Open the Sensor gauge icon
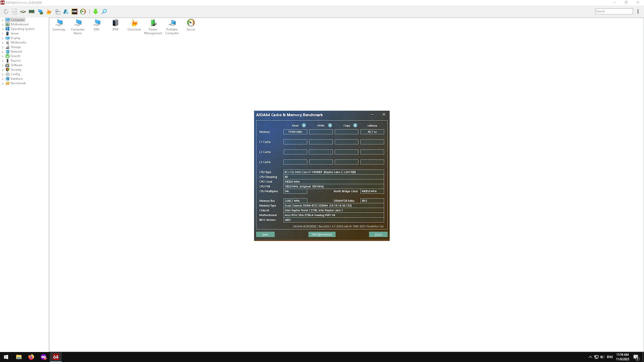The width and height of the screenshot is (644, 362). (x=191, y=25)
